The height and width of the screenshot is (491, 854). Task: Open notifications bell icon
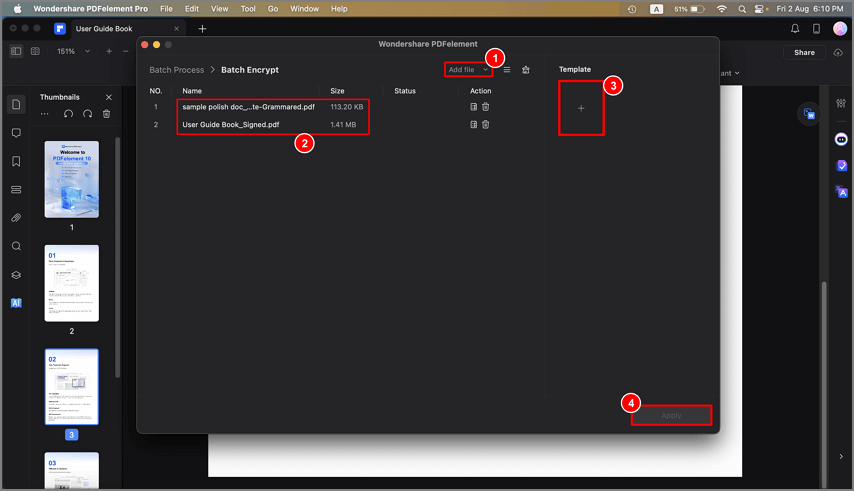pyautogui.click(x=795, y=29)
